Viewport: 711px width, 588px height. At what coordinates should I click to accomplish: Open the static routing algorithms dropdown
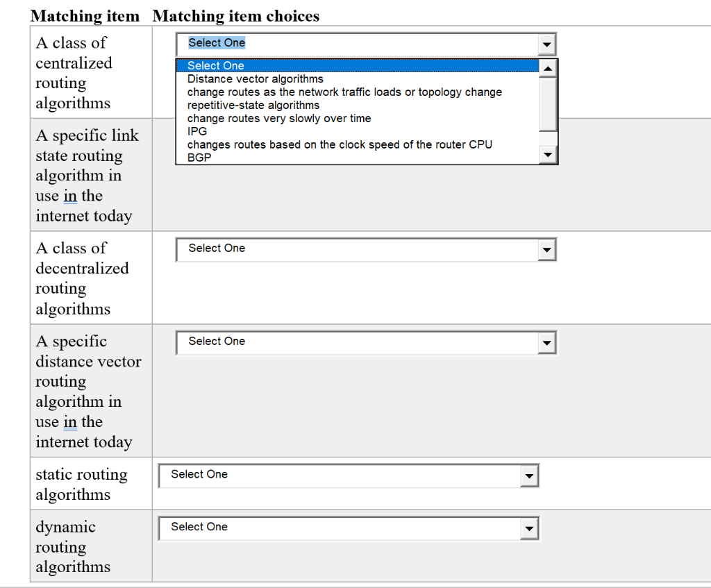point(349,476)
